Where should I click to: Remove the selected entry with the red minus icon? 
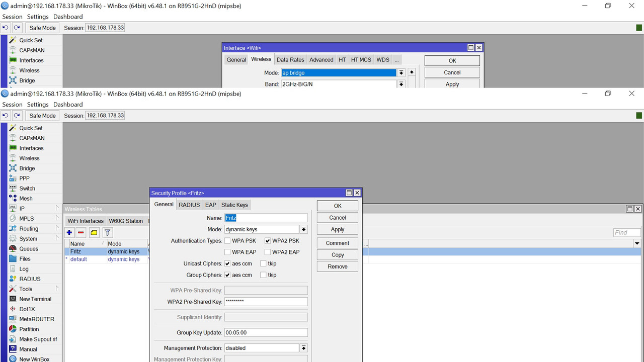pyautogui.click(x=81, y=233)
